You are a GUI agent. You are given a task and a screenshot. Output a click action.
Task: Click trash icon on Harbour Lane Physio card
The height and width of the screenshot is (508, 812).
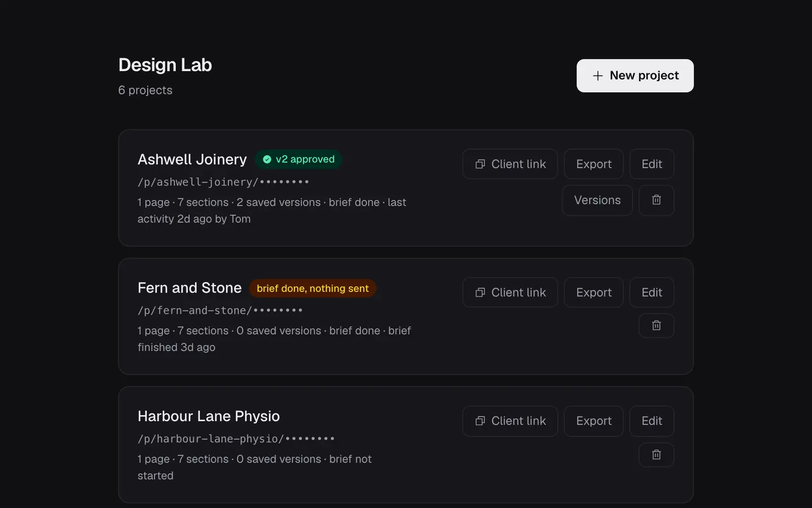[x=656, y=455]
